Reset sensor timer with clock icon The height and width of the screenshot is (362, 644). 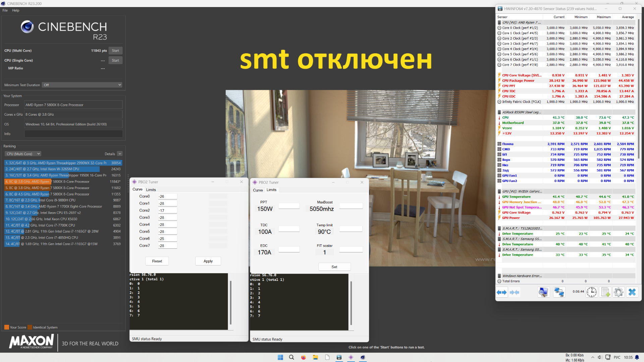point(592,292)
